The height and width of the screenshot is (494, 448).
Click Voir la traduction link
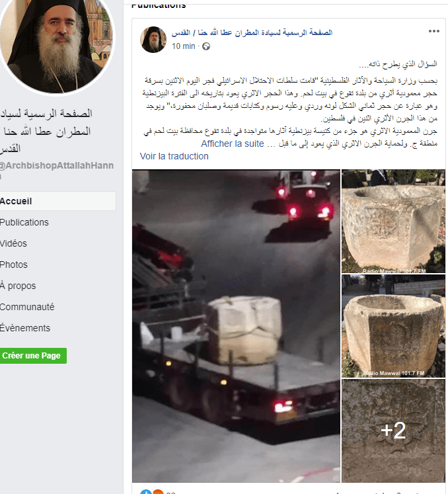pyautogui.click(x=174, y=156)
